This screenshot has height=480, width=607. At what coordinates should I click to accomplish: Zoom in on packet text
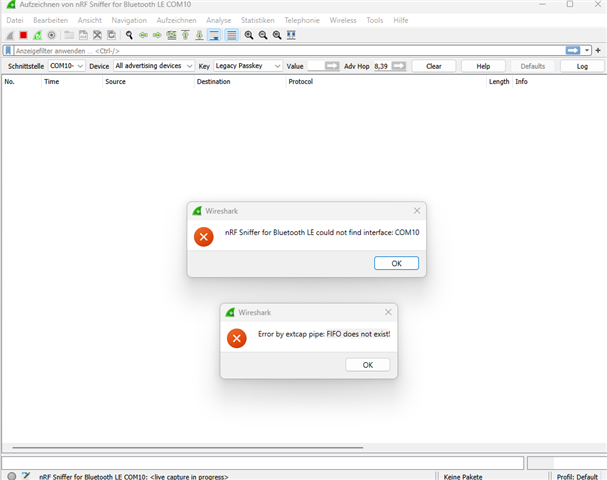(x=249, y=35)
